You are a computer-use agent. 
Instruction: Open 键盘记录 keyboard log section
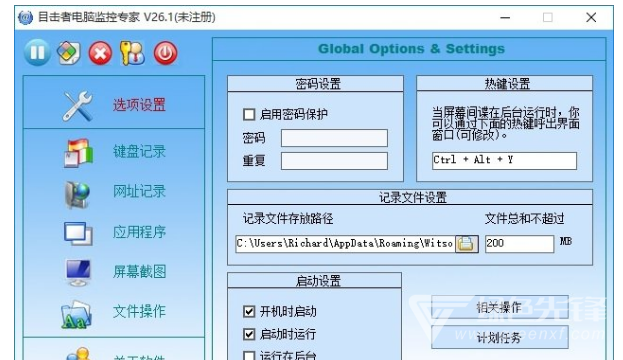114,152
